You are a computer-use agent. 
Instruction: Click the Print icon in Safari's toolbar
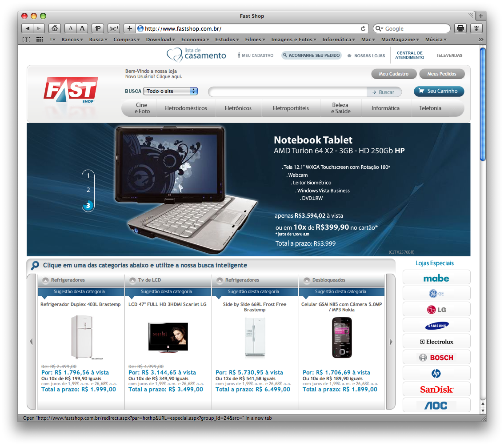click(x=460, y=28)
